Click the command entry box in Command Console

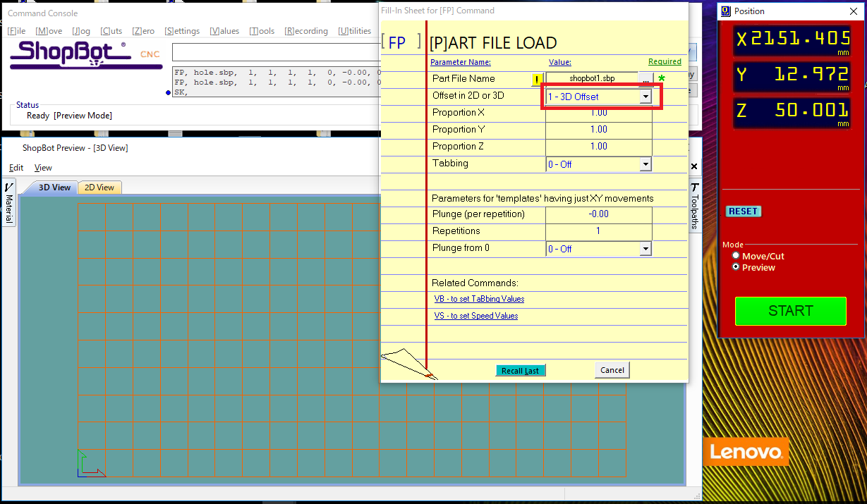tap(276, 52)
